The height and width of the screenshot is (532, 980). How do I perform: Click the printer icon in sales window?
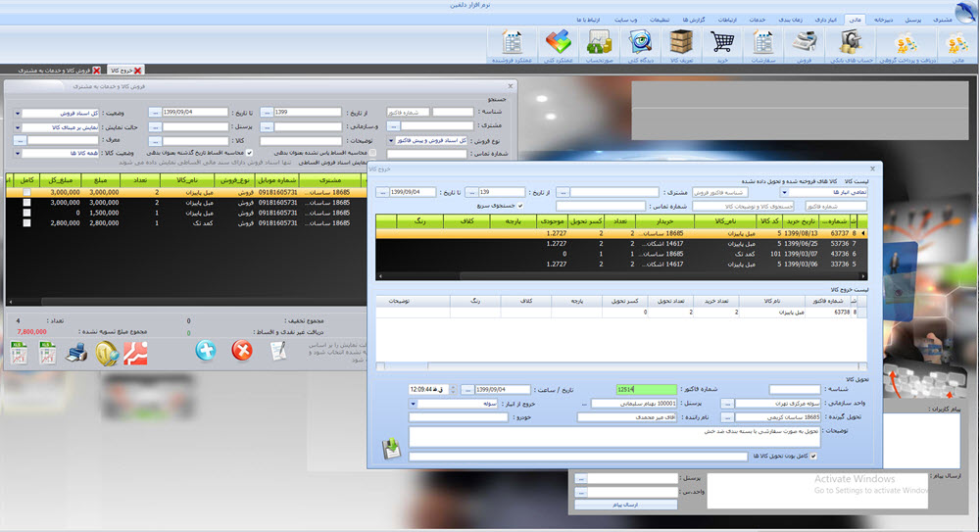pos(76,354)
